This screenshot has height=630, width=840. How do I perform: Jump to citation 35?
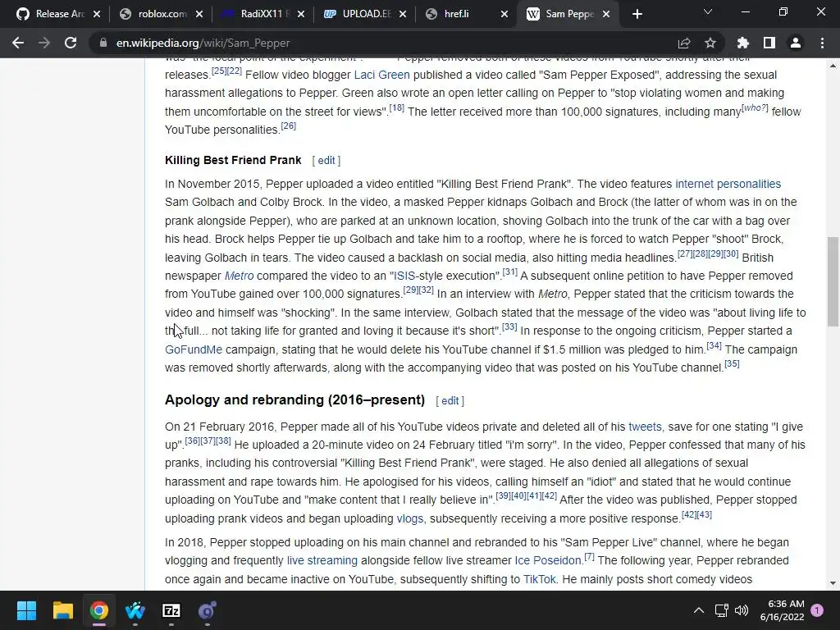click(732, 363)
